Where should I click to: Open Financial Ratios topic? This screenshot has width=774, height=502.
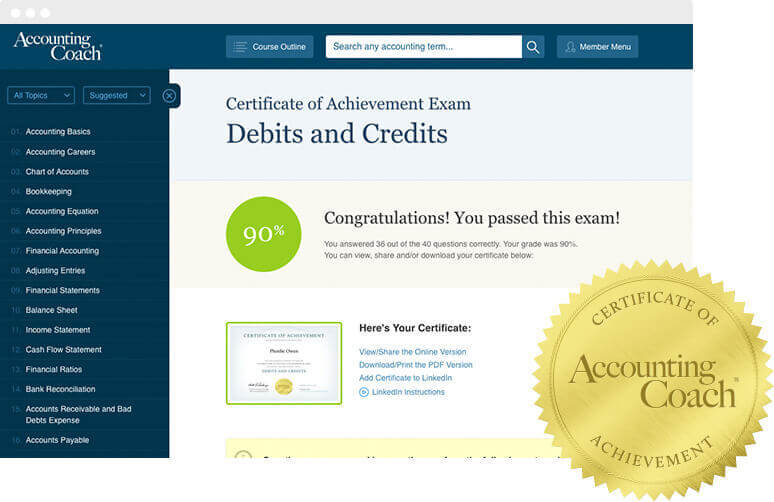pyautogui.click(x=54, y=369)
